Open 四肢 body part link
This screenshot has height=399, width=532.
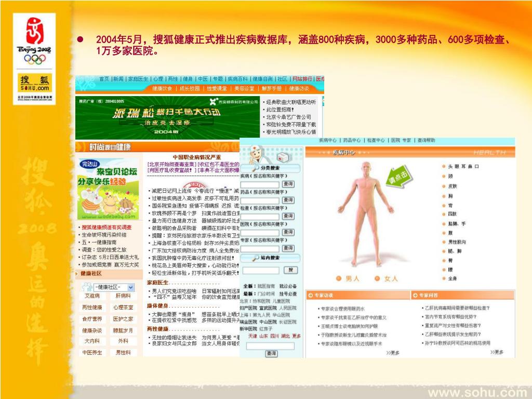[x=453, y=214]
